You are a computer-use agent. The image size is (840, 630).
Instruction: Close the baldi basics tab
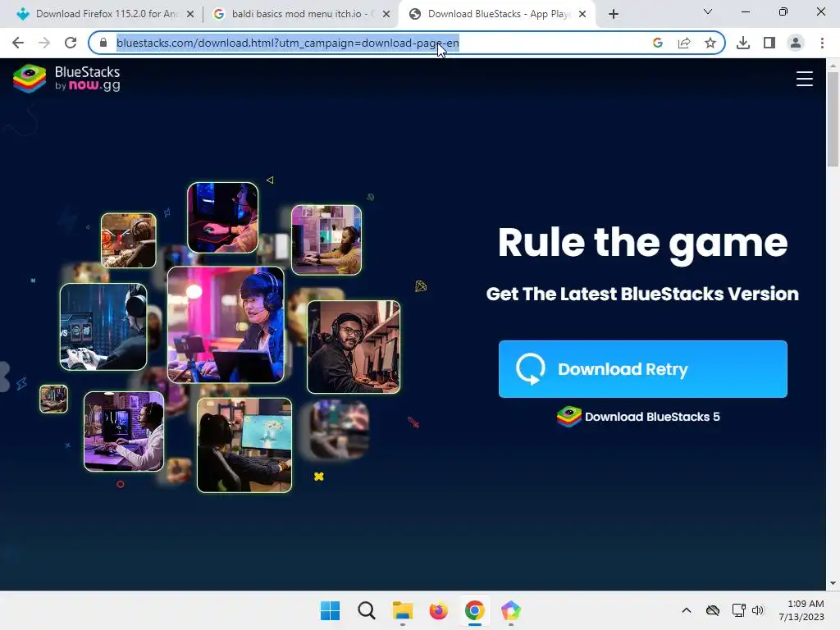[386, 14]
